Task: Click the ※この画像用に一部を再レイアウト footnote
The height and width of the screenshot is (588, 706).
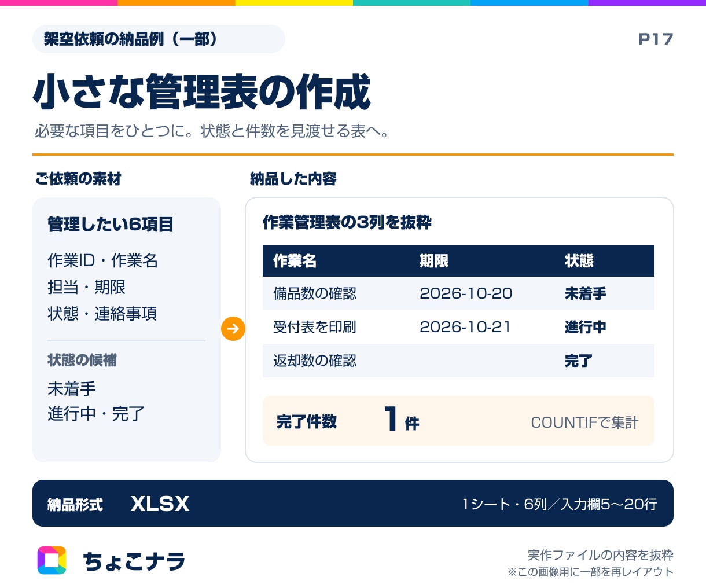Action: 591,572
